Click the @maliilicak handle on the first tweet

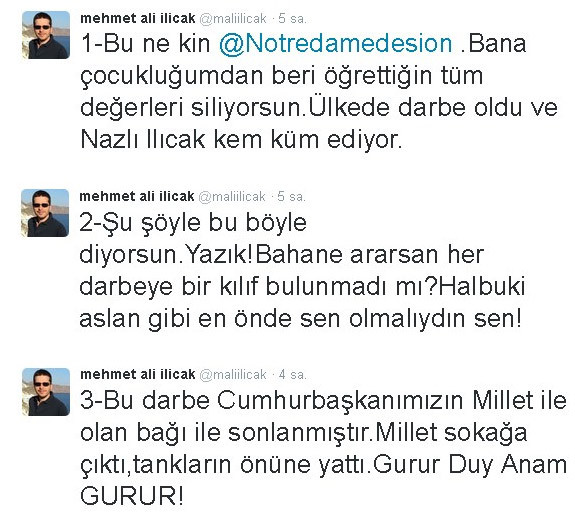point(233,19)
